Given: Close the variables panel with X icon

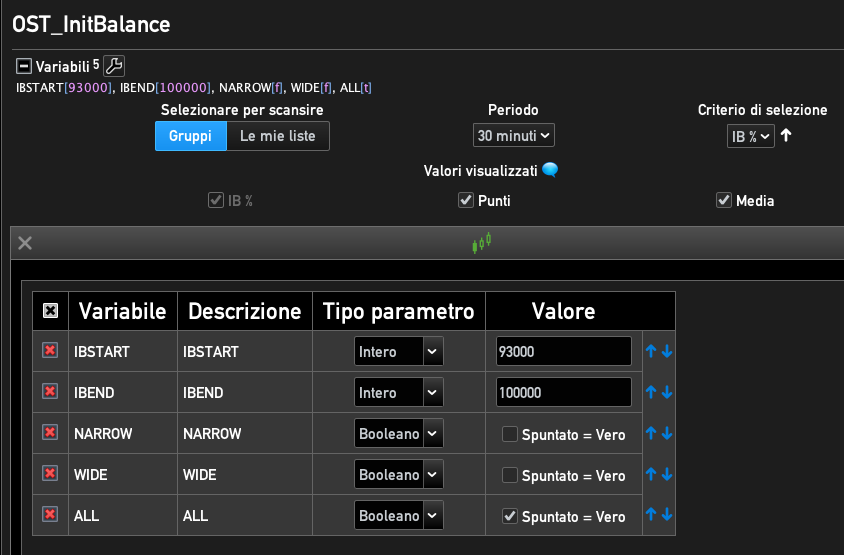Looking at the screenshot, I should (x=25, y=243).
